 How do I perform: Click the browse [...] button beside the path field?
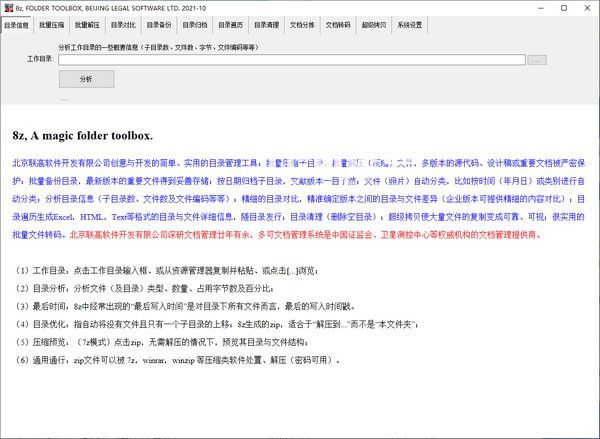pyautogui.click(x=537, y=60)
